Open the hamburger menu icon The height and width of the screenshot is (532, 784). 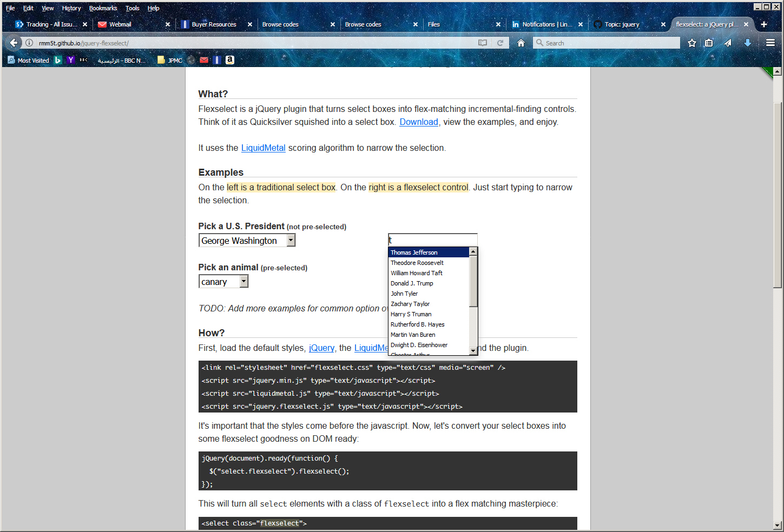pyautogui.click(x=770, y=43)
